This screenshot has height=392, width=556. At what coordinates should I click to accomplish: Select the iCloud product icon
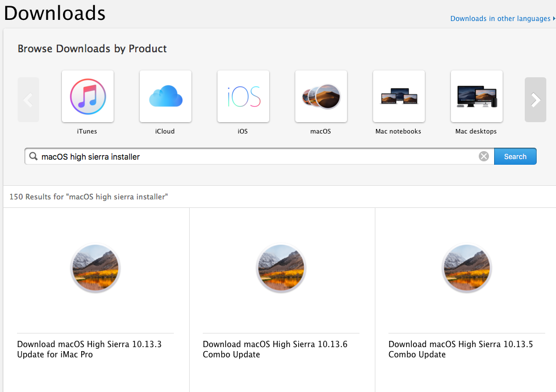click(165, 96)
